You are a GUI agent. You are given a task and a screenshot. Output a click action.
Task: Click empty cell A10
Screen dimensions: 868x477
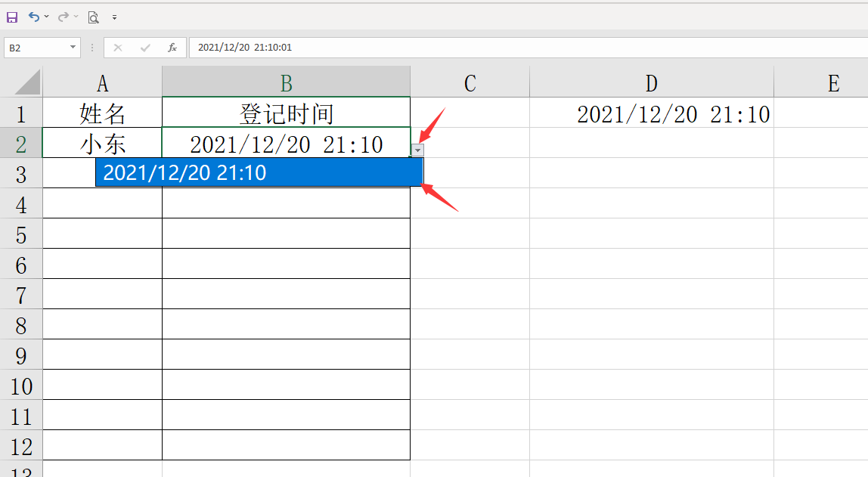tap(102, 385)
